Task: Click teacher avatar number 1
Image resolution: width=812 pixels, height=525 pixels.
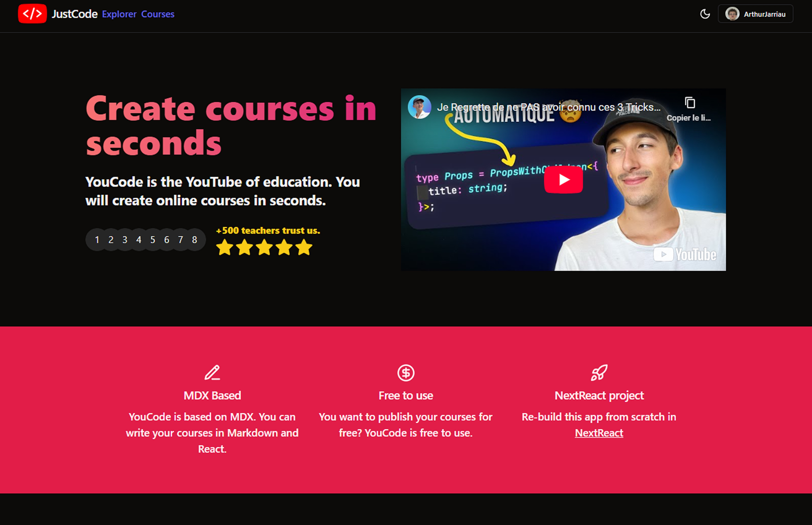Action: tap(97, 240)
